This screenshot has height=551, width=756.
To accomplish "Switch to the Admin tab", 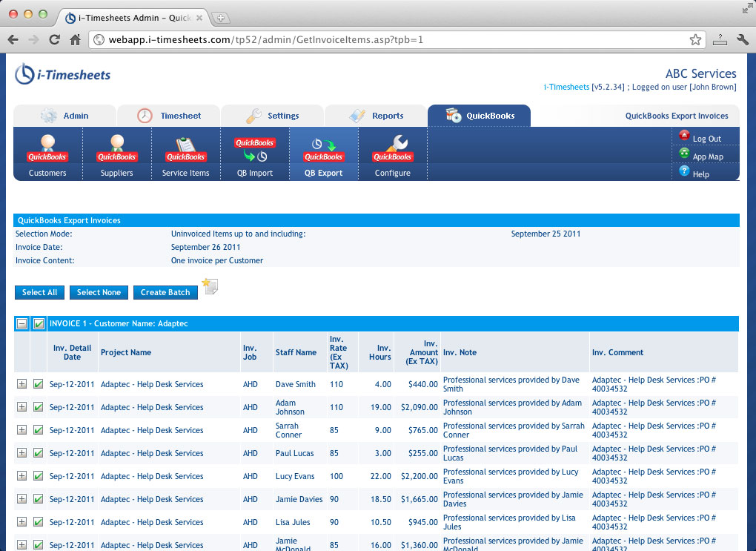I will click(64, 116).
